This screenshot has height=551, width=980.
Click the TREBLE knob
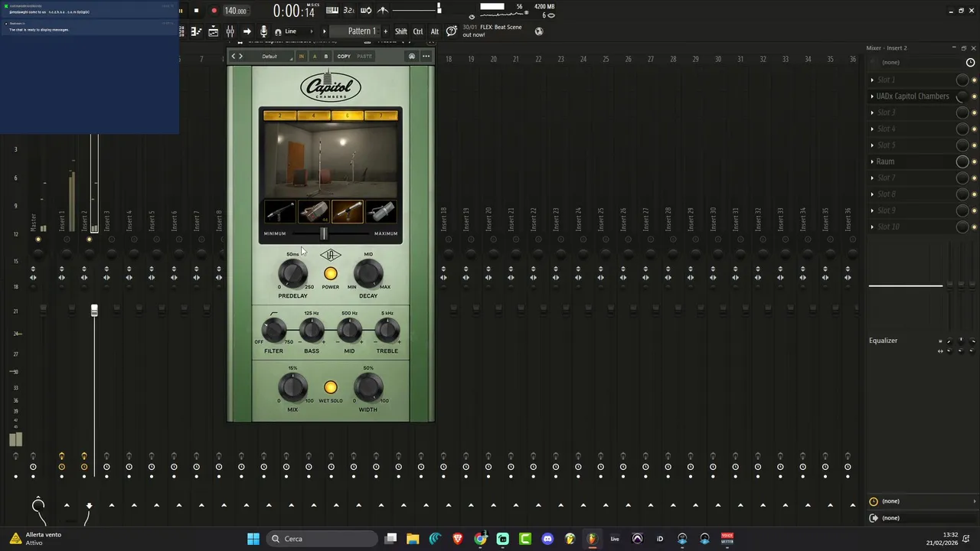[x=387, y=331]
